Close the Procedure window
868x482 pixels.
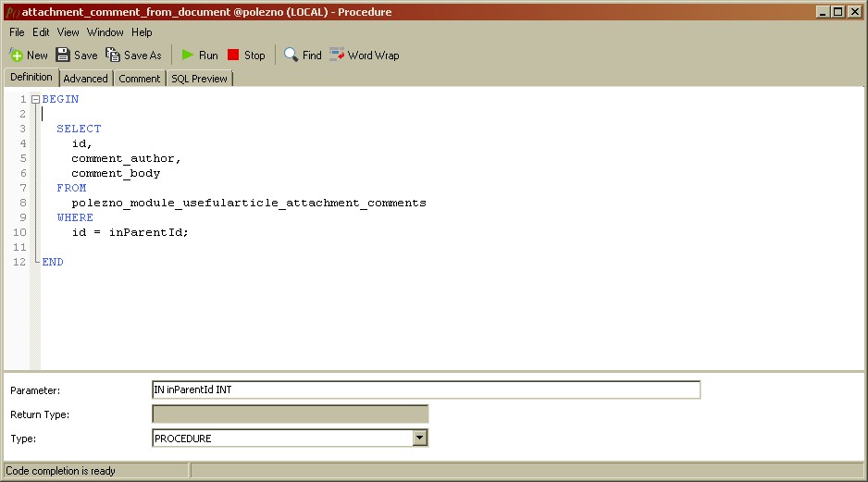coord(854,12)
